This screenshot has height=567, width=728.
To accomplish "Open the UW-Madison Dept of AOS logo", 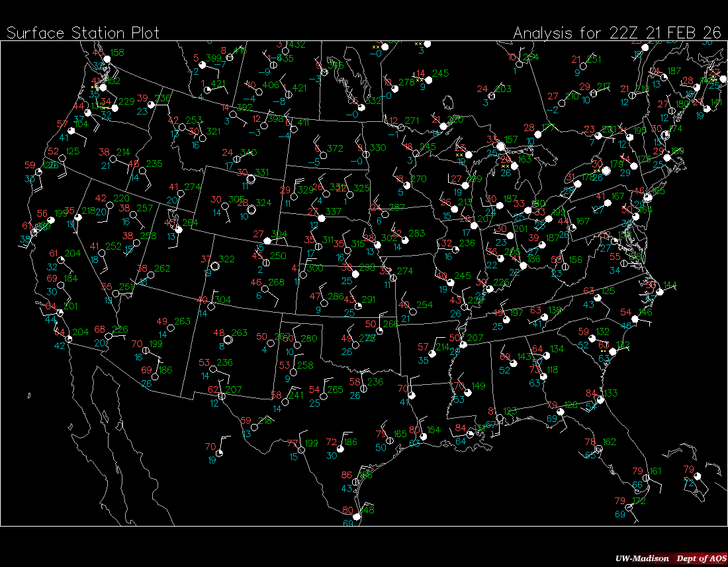I will coord(670,558).
